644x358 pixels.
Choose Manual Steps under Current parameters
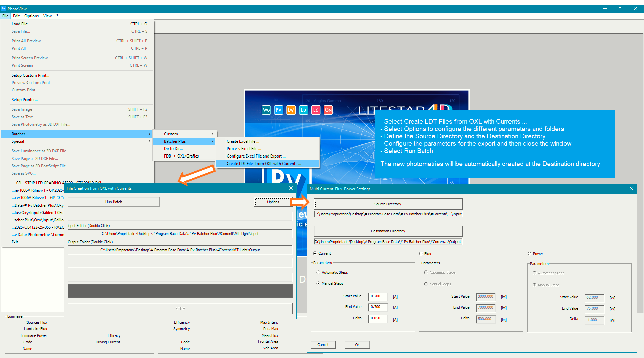(x=318, y=283)
